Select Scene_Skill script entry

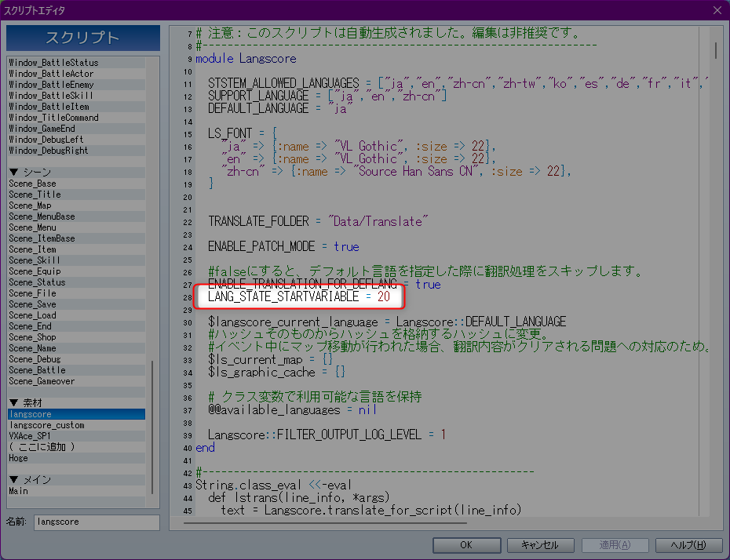tap(77, 260)
